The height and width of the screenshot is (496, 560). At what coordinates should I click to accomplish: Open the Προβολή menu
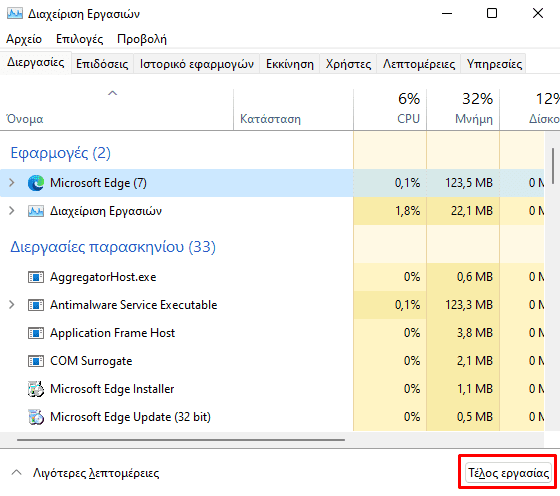click(142, 39)
